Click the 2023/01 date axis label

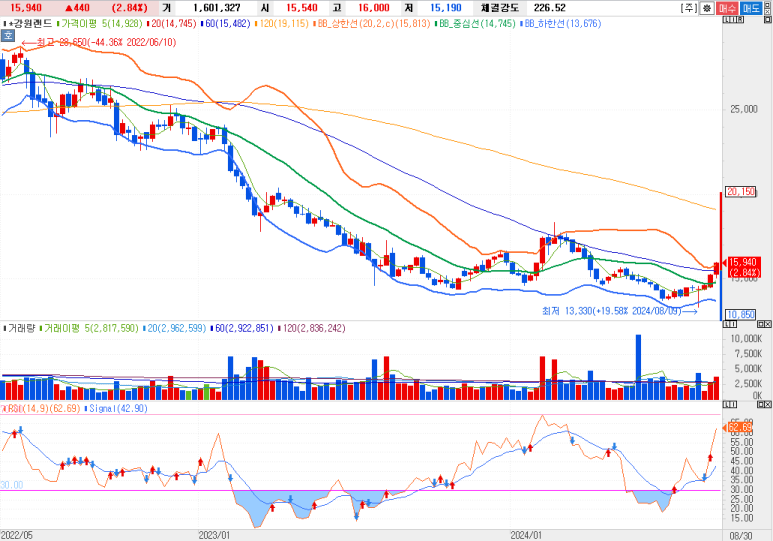click(x=214, y=535)
